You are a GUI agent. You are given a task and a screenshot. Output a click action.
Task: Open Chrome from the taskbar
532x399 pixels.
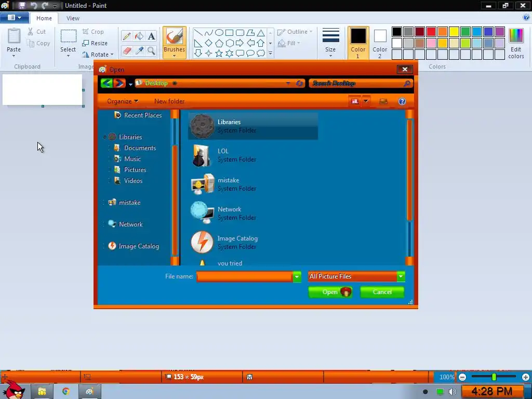pos(65,391)
